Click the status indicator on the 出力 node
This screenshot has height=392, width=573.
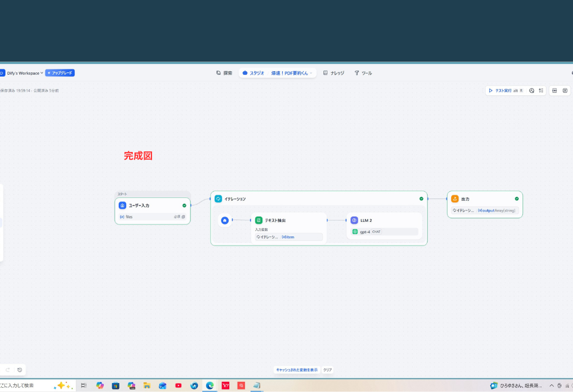pyautogui.click(x=517, y=198)
